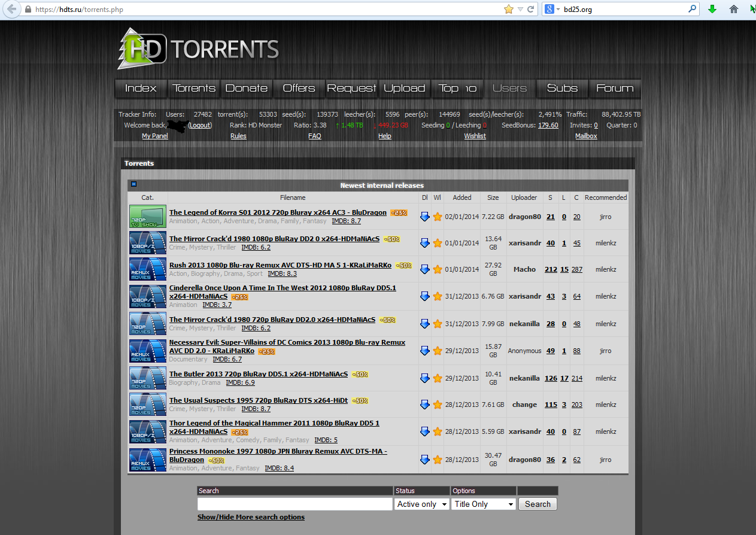Open the Rules link

(238, 136)
